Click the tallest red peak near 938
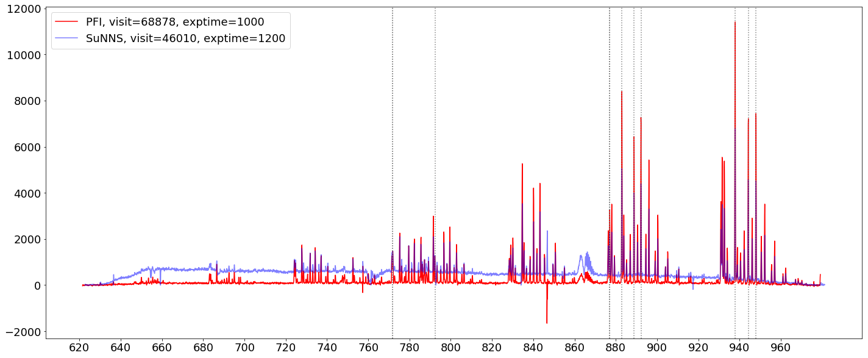This screenshot has height=358, width=868. [x=735, y=23]
